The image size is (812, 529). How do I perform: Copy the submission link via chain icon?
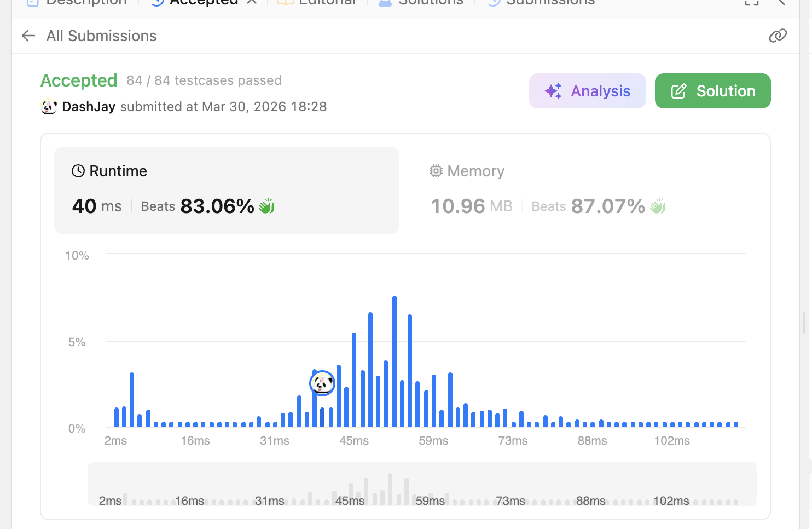778,36
